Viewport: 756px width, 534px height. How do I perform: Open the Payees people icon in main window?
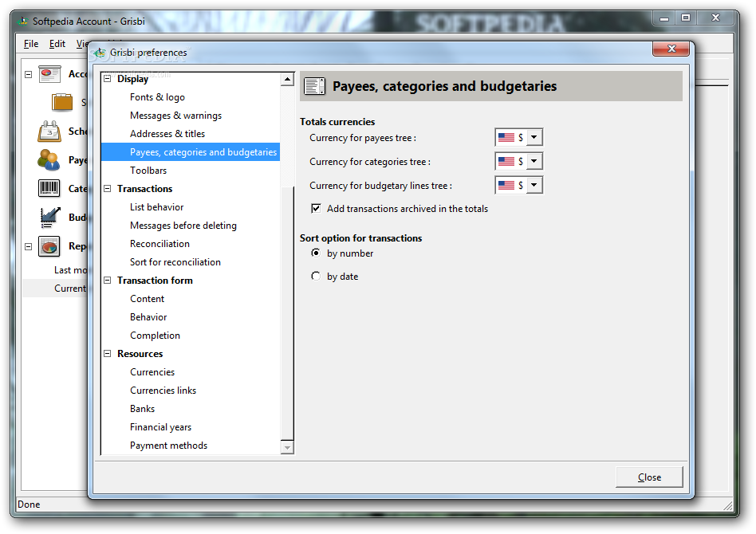pyautogui.click(x=49, y=159)
